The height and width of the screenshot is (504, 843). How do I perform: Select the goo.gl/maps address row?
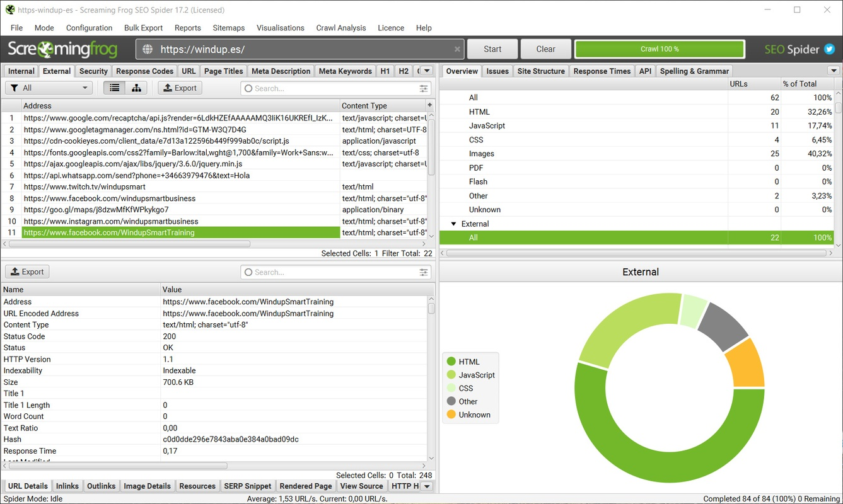214,210
